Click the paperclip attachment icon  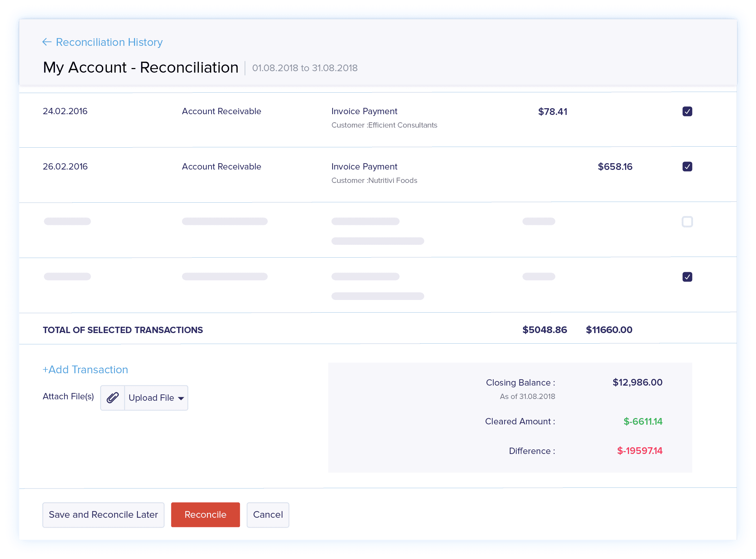coord(112,398)
